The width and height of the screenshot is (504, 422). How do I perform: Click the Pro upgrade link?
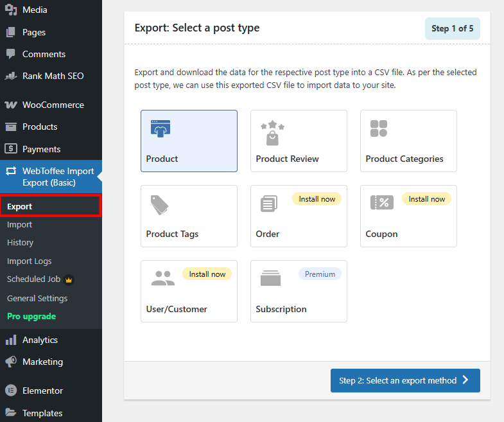pos(31,317)
